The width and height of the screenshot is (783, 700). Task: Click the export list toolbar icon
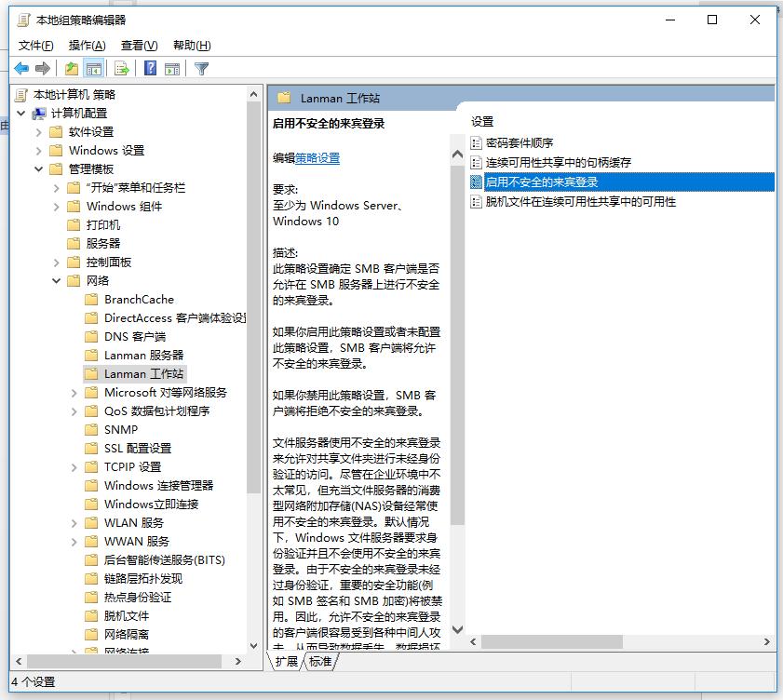click(x=121, y=67)
